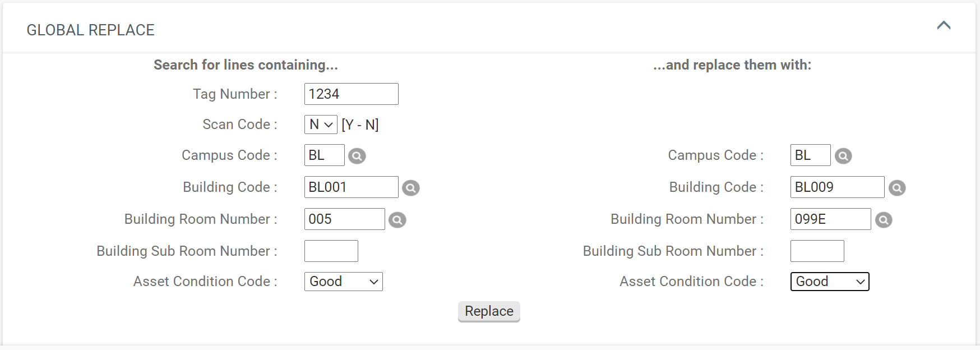Open replace-side Asset Condition Code dropdown
Viewport: 980px width, 350px height.
(x=829, y=282)
